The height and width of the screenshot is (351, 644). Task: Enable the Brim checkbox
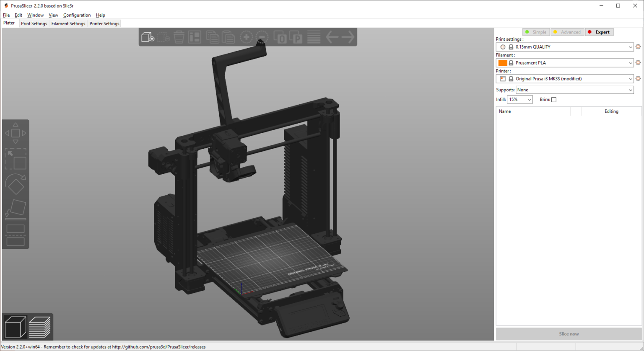point(554,99)
